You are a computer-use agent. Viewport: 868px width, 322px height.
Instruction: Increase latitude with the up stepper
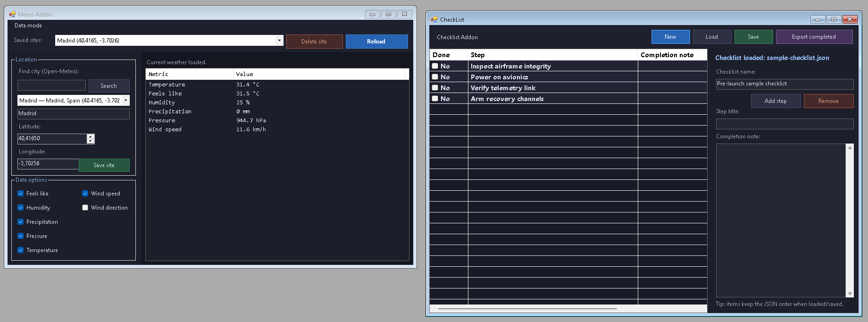click(91, 136)
